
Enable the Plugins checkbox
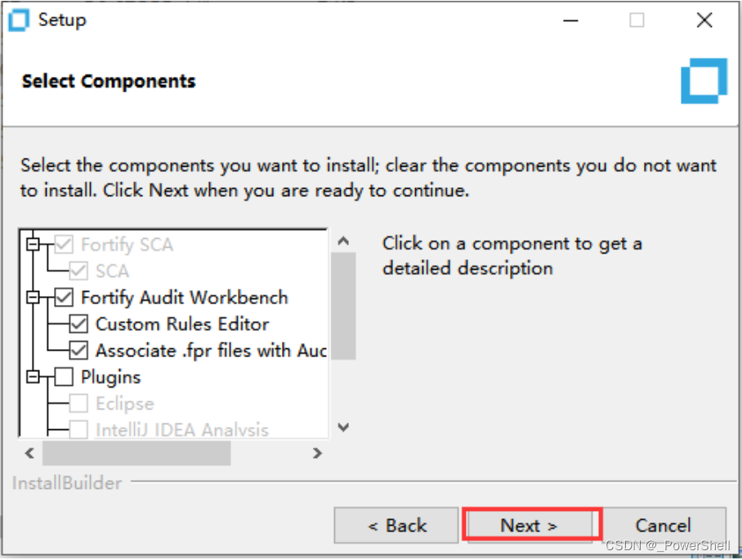tap(64, 377)
